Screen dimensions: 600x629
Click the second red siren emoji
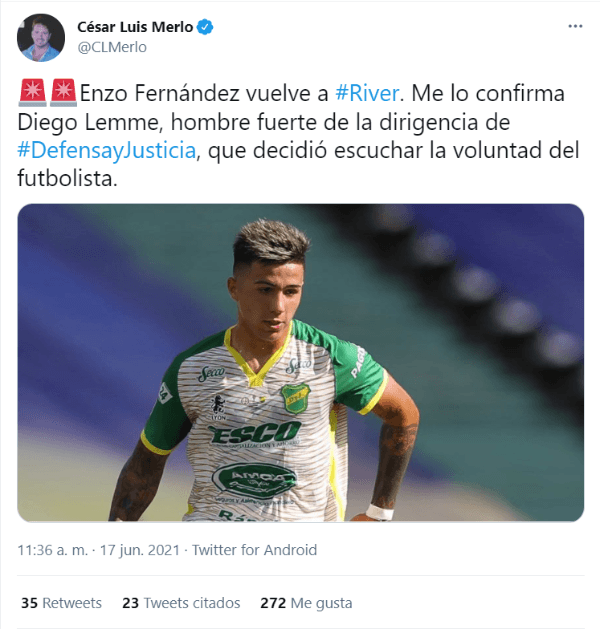pyautogui.click(x=63, y=93)
